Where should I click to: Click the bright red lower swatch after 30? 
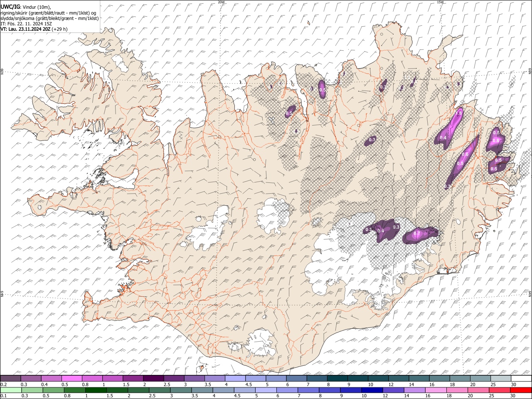click(x=520, y=390)
